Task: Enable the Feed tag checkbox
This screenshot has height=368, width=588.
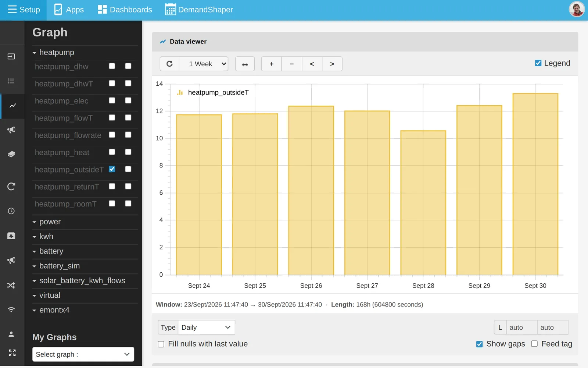Action: click(x=534, y=344)
